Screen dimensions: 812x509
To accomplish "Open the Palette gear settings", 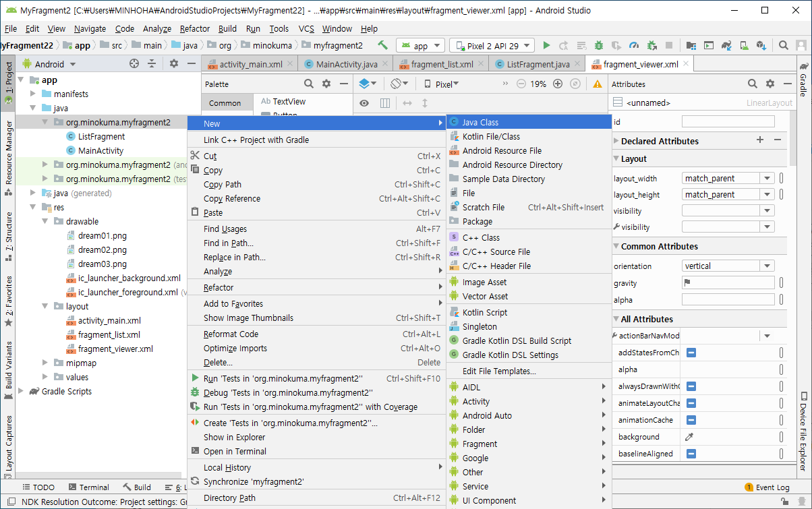I will tap(326, 84).
